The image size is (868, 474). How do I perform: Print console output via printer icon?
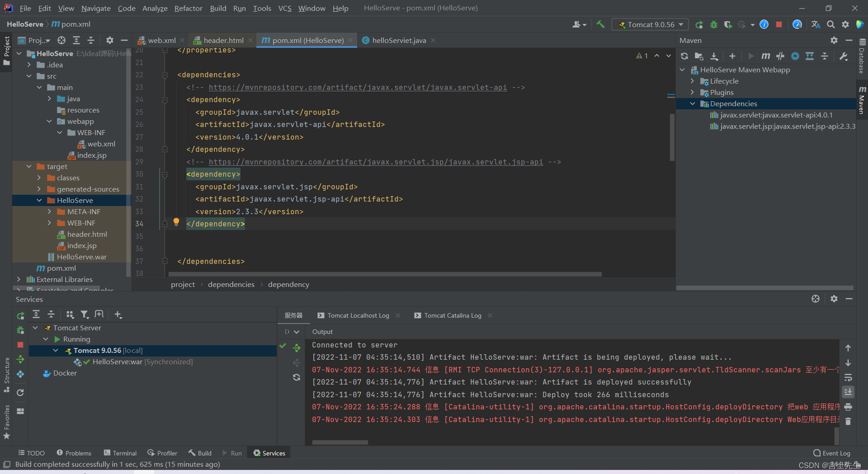click(x=848, y=407)
